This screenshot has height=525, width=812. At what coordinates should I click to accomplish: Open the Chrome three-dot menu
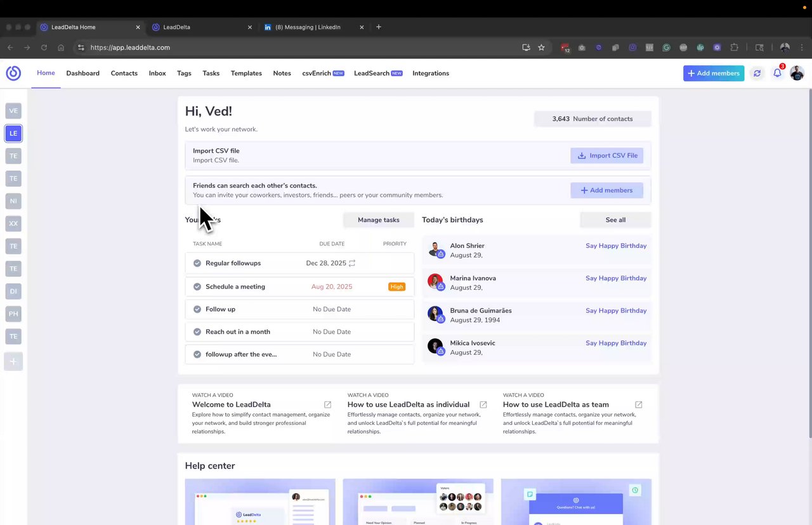point(802,48)
